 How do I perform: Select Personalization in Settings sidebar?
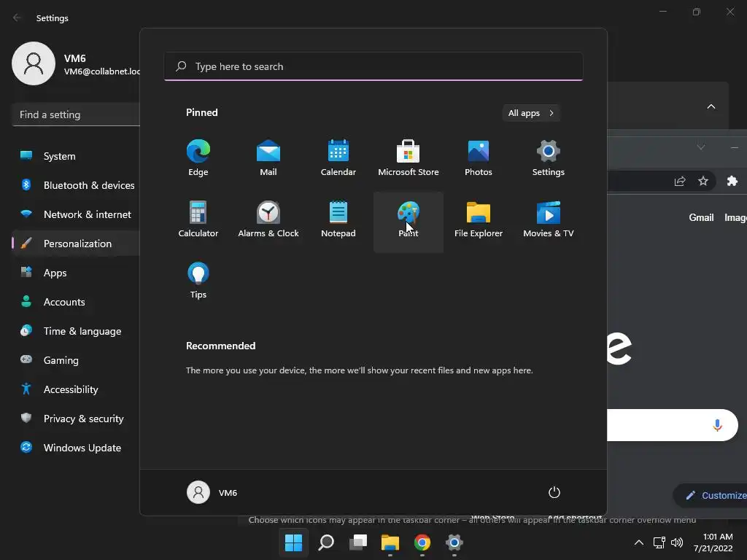(76, 244)
